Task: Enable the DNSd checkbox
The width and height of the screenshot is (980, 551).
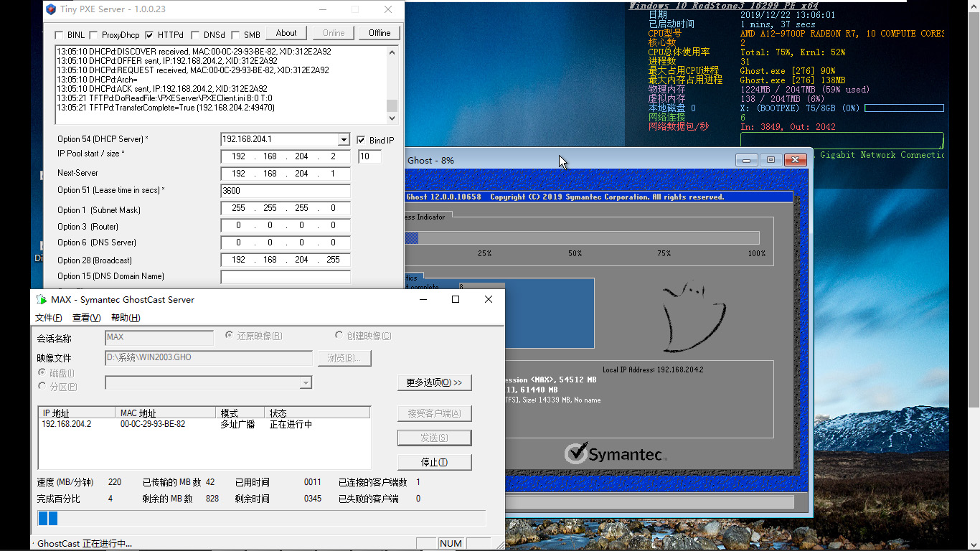Action: [x=195, y=34]
